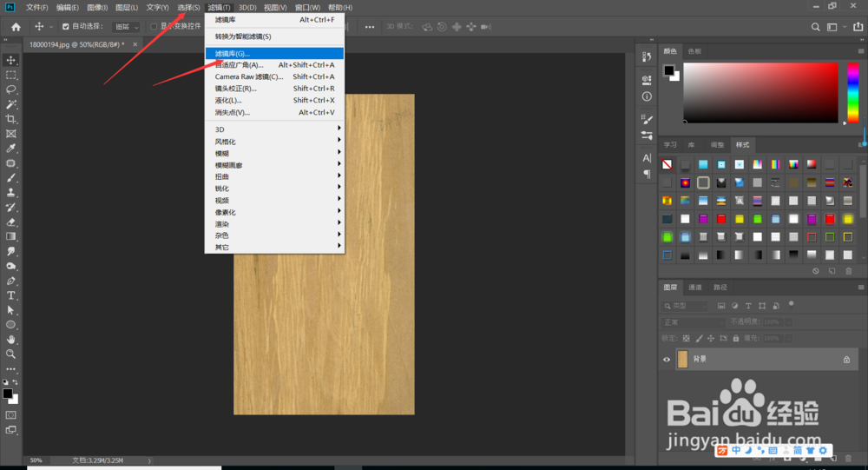Viewport: 868px width, 470px height.
Task: Select the Move tool
Action: point(10,60)
